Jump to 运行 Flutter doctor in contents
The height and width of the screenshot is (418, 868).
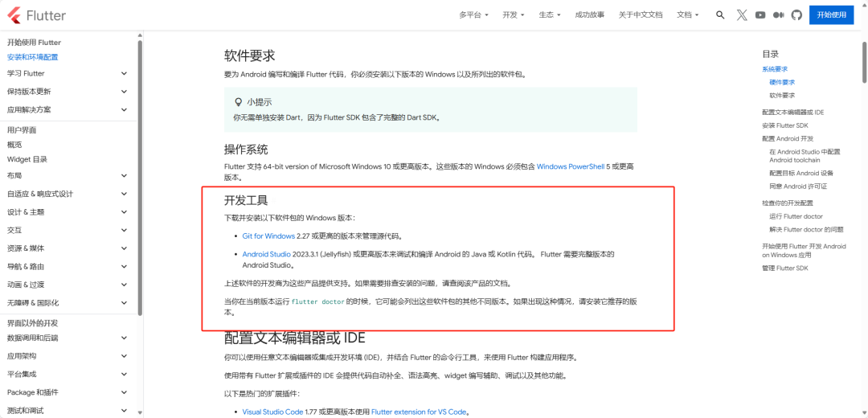(796, 216)
